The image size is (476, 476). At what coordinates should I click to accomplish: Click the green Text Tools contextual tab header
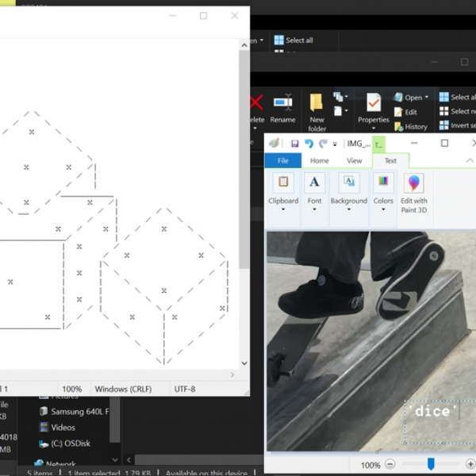(378, 145)
